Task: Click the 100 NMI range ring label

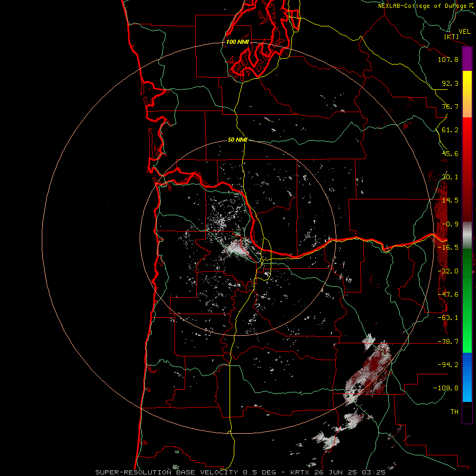Action: 237,42
